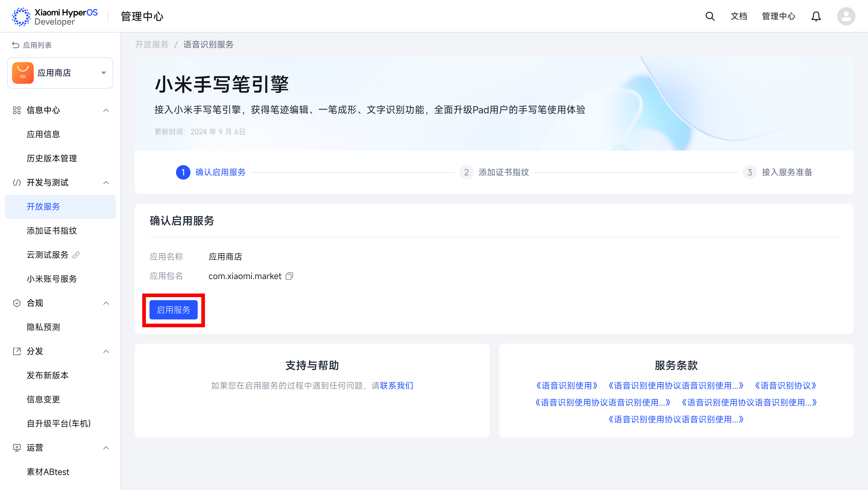The width and height of the screenshot is (868, 490).
Task: Click the 小米手写笔引擎 heading
Action: pos(222,84)
